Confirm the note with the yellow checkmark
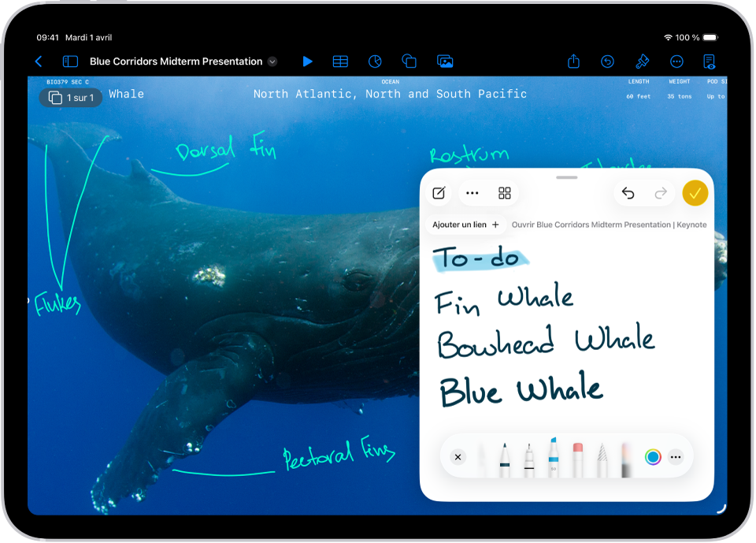The height and width of the screenshot is (543, 756). click(695, 192)
